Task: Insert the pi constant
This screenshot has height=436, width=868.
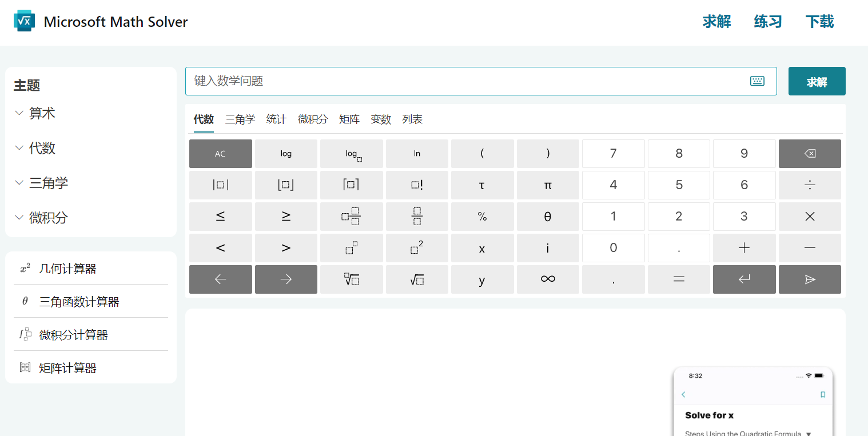Action: pos(548,185)
